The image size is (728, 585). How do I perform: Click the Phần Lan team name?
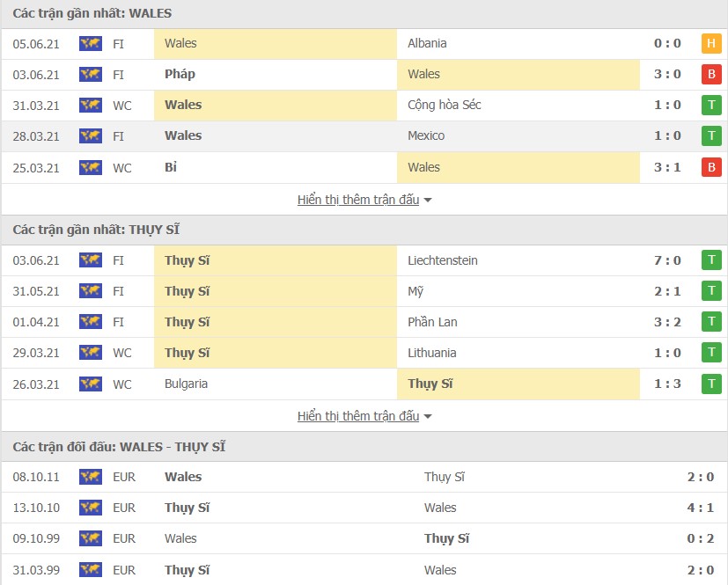[432, 322]
